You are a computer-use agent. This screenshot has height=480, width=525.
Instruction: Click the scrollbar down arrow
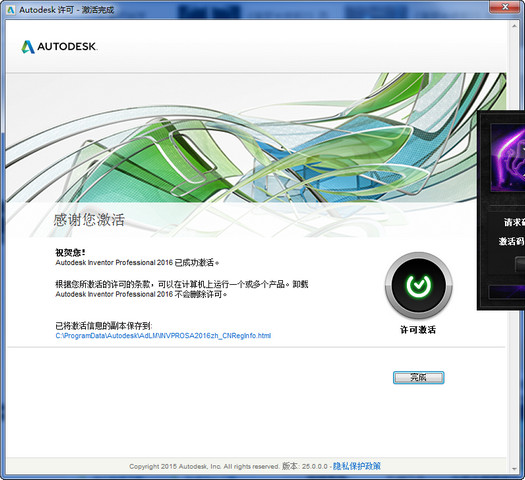pyautogui.click(x=515, y=469)
